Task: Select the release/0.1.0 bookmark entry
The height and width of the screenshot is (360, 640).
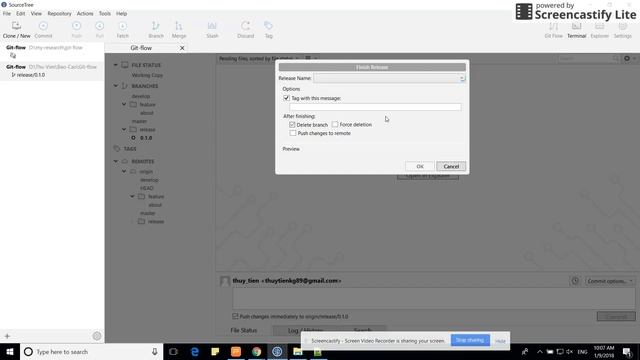Action: pos(31,75)
